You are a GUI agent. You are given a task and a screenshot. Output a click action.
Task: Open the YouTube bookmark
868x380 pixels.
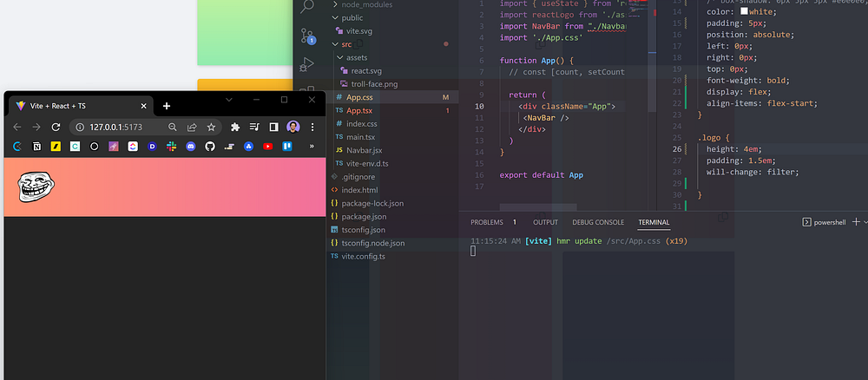268,147
